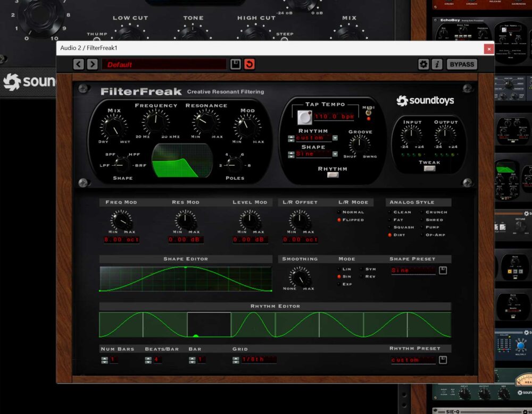Click the Low Cut knob in background plugin

[130, 34]
